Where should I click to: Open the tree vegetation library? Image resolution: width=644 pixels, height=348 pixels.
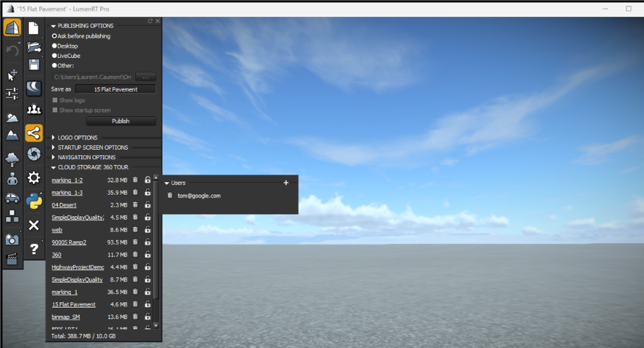[x=12, y=159]
